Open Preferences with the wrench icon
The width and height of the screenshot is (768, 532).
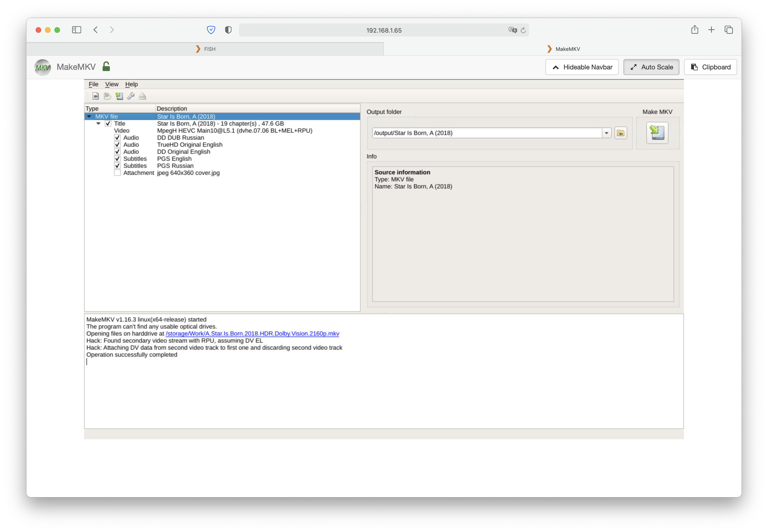point(131,96)
